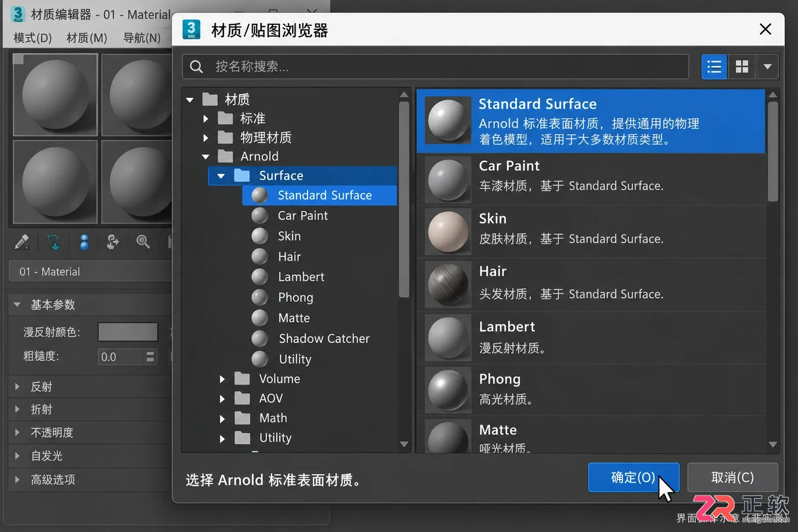Screen dimensions: 798x532
Task: Click the 取消(C) button
Action: [x=733, y=478]
